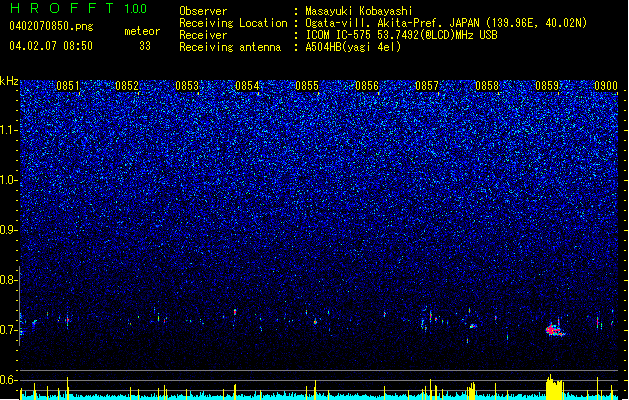
Task: Click the 0.6 kHz axis label
Action: (9, 380)
